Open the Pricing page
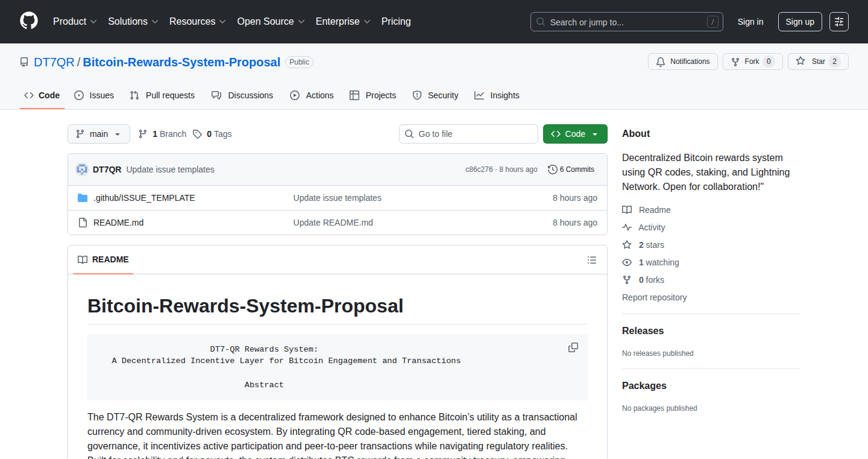Viewport: 868px width, 459px height. (396, 22)
